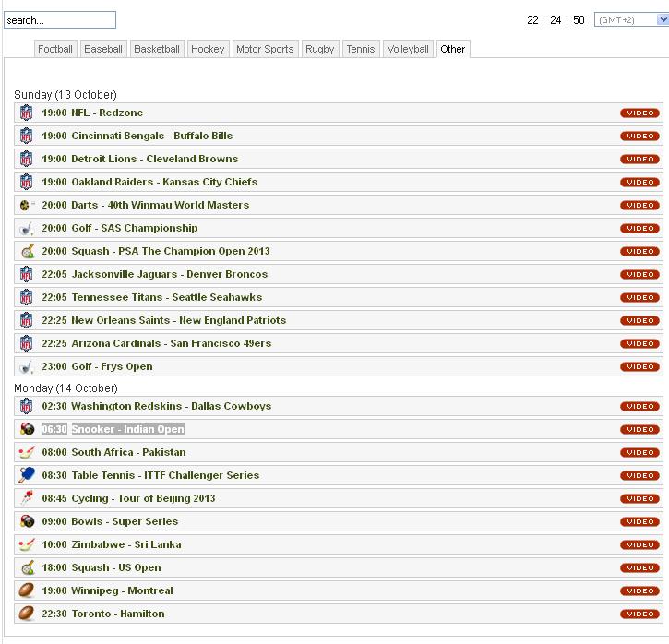Click the football icon for Winnipeg - Montreal
This screenshot has width=669, height=644.
coord(27,590)
